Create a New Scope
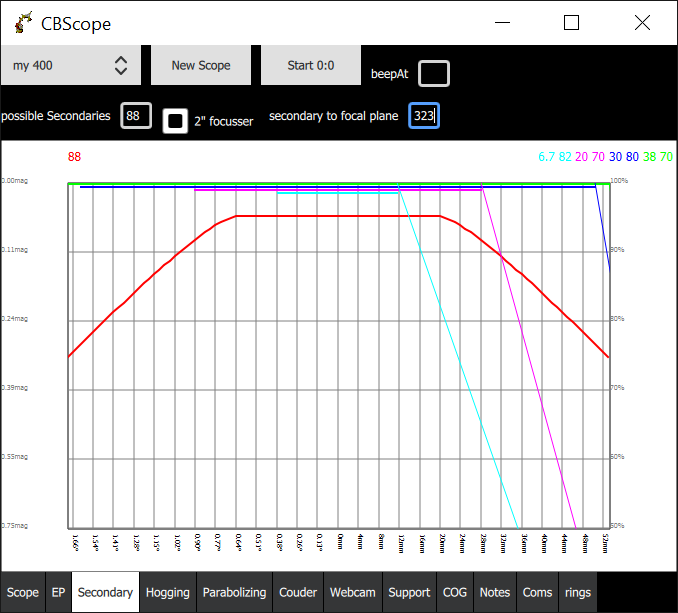678x613 pixels. point(201,65)
